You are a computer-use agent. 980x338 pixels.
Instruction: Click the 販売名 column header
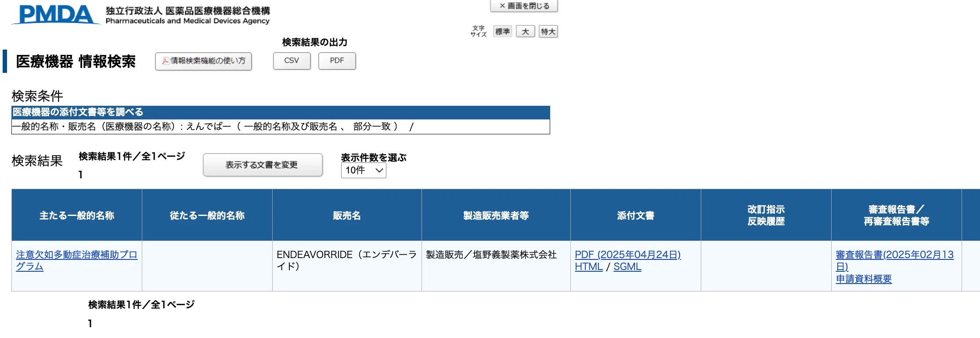click(x=347, y=215)
